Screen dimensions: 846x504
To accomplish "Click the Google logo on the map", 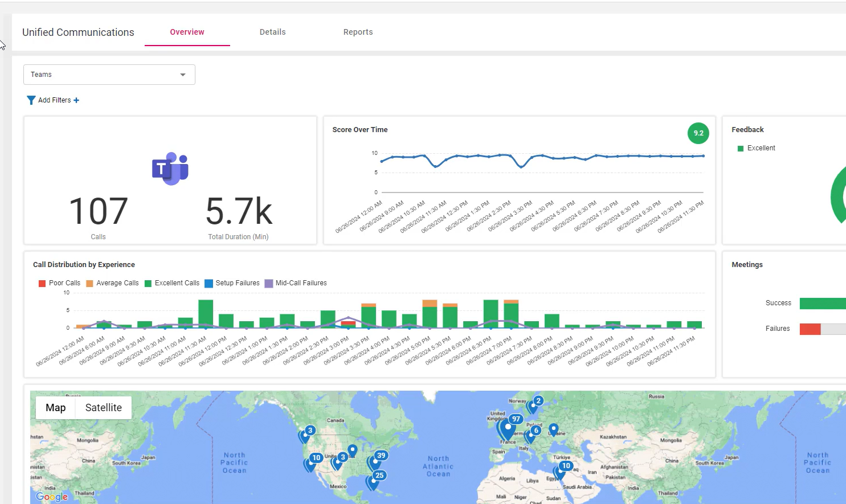I will coord(52,497).
